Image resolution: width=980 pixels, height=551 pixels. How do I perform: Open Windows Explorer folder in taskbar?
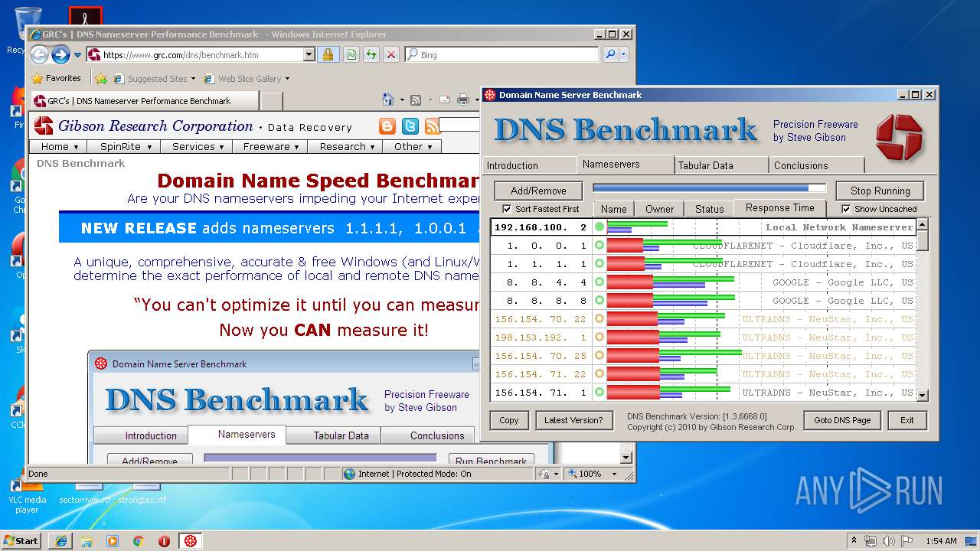87,541
